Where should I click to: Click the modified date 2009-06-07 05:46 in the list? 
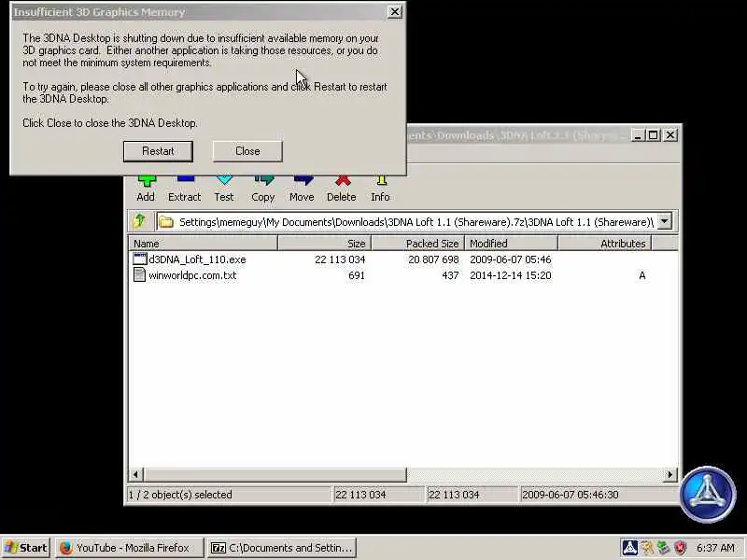(510, 259)
